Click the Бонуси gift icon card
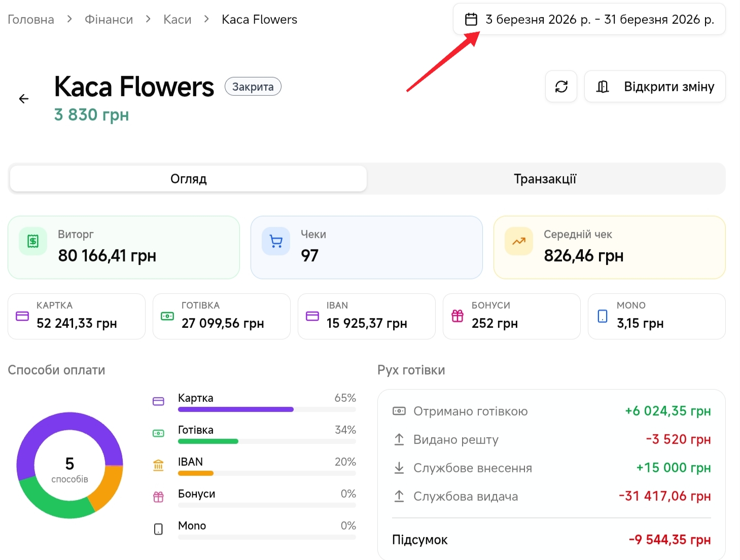The width and height of the screenshot is (740, 560). coord(457,316)
